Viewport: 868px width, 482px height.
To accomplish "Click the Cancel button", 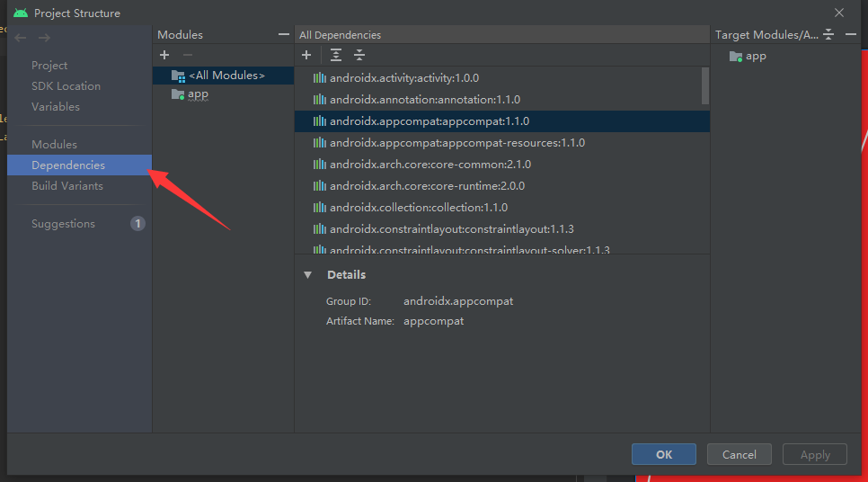I will point(739,454).
